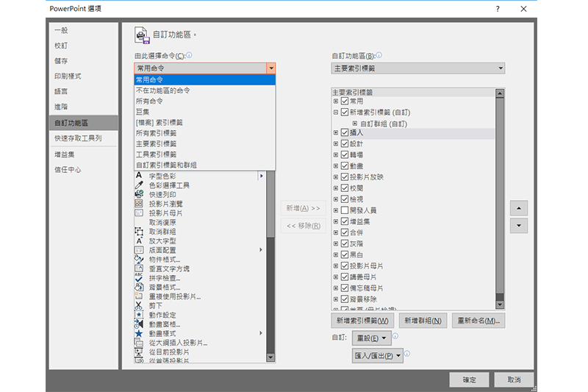588x392 pixels.
Task: Click the help question mark in title bar
Action: tap(498, 9)
